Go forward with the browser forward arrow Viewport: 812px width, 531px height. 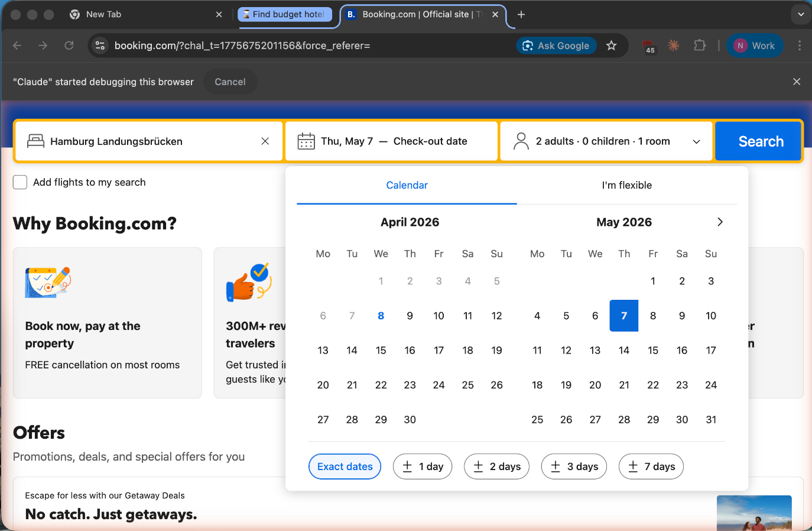[x=43, y=46]
